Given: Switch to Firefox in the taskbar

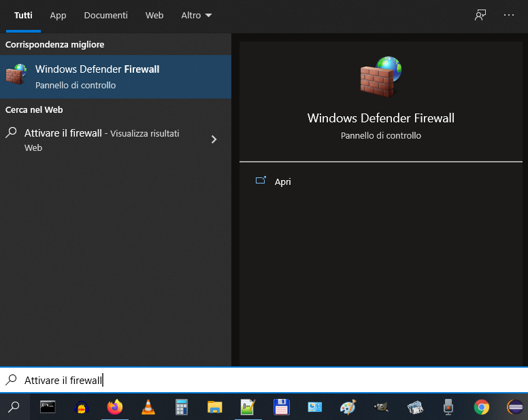Looking at the screenshot, I should pos(115,407).
